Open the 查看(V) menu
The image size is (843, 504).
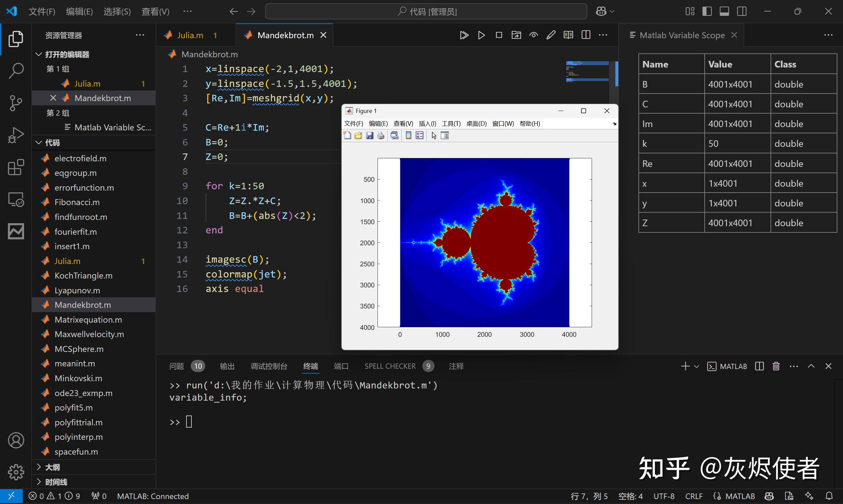(x=155, y=11)
